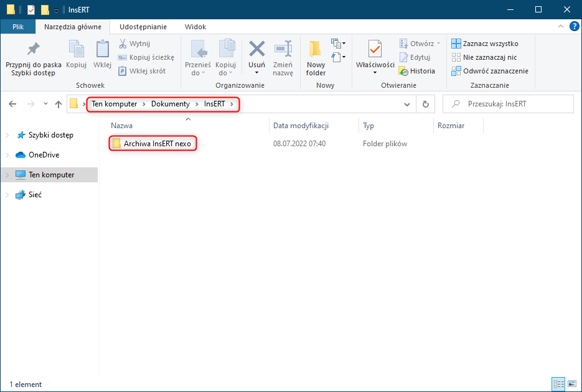Open Kopiuj do copy-to menu

point(226,58)
